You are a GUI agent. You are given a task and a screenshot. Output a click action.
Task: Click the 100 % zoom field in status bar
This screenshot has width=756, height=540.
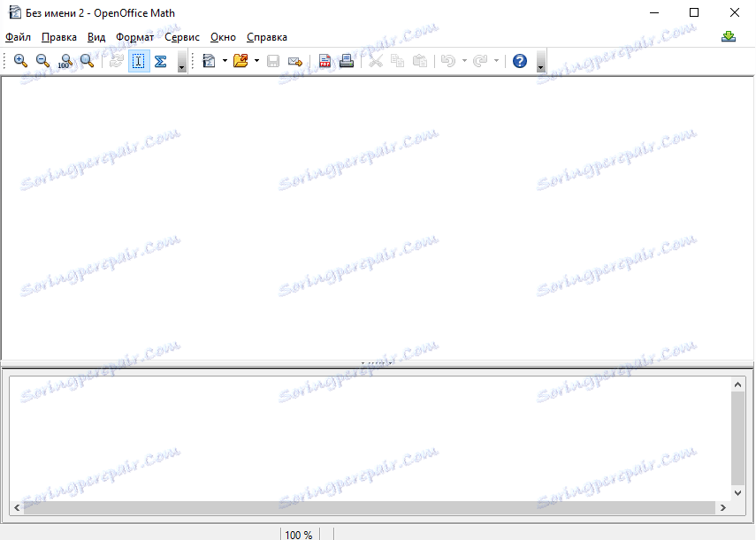point(299,535)
